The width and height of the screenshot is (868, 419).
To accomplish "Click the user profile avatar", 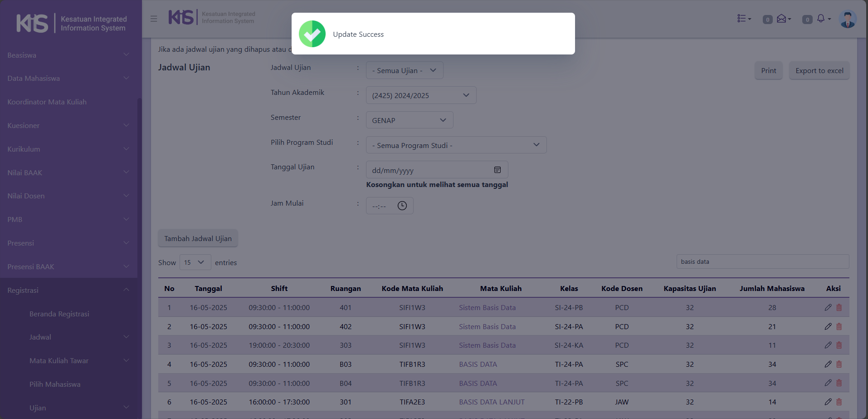I will 847,19.
